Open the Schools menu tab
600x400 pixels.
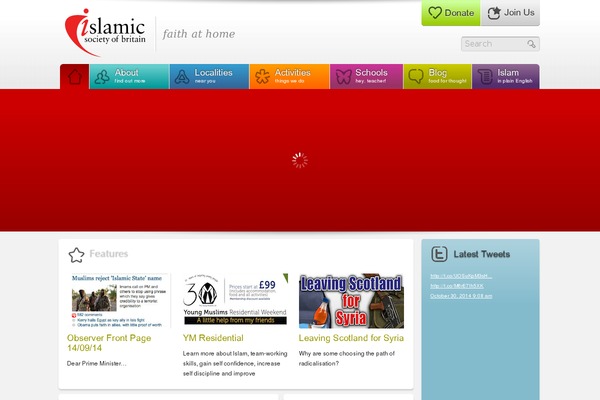coord(367,77)
